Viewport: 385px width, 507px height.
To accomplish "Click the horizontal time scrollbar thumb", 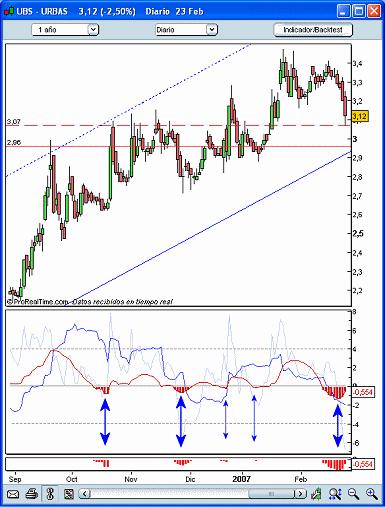I will [x=271, y=494].
